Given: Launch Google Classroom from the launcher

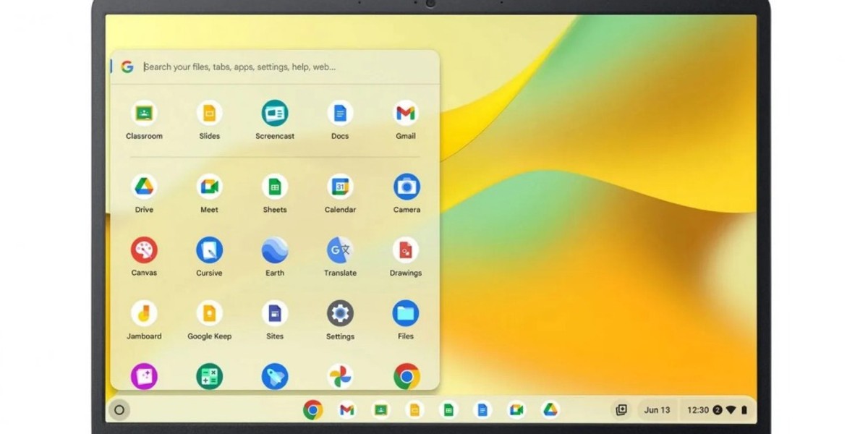Looking at the screenshot, I should [144, 112].
